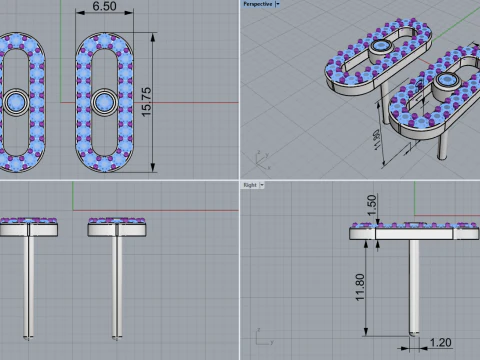Viewport: 480px width, 360px height.
Task: Expand the Right viewport dropdown arrow
Action: [x=262, y=185]
